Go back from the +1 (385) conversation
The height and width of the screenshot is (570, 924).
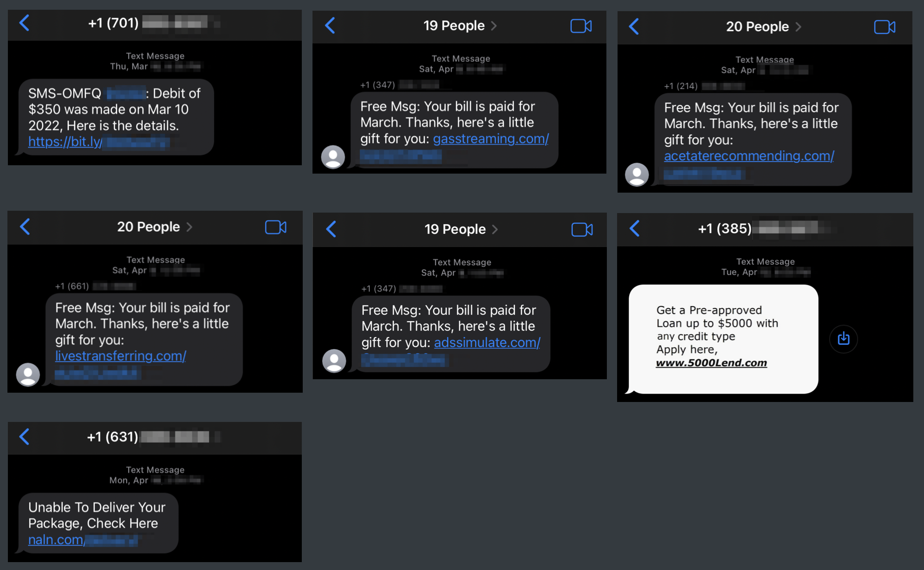coord(634,228)
